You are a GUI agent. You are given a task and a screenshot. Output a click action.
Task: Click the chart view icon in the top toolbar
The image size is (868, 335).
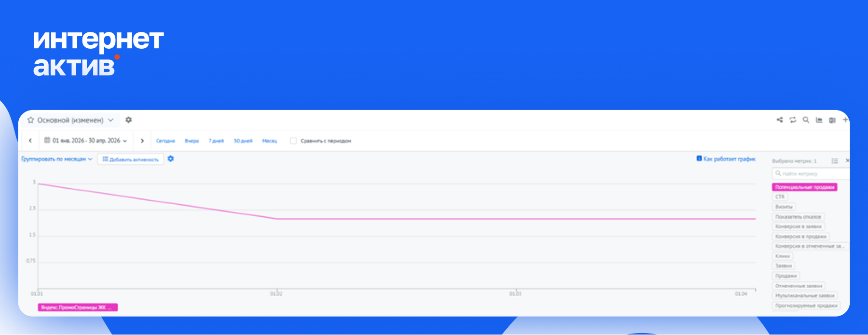819,120
